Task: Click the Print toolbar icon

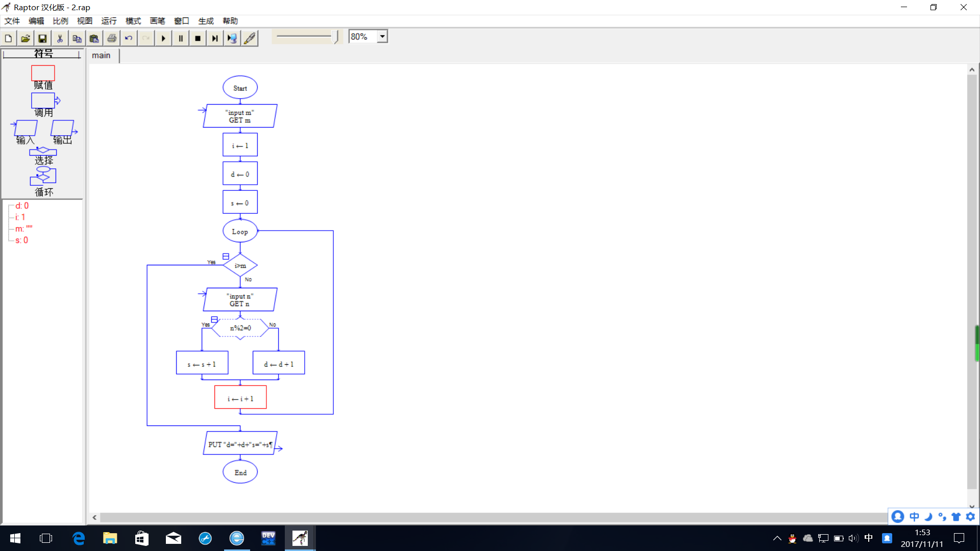Action: click(112, 38)
